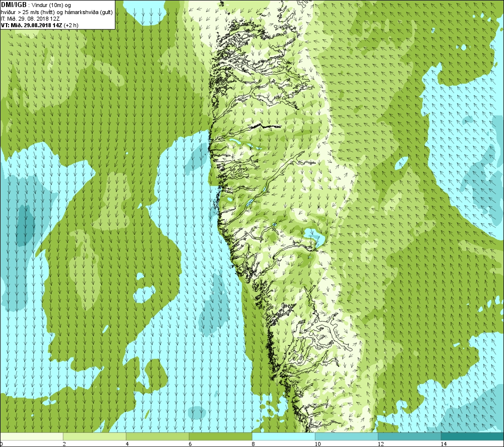Click the scale label '8'
This screenshot has width=504, height=447.
[254, 444]
